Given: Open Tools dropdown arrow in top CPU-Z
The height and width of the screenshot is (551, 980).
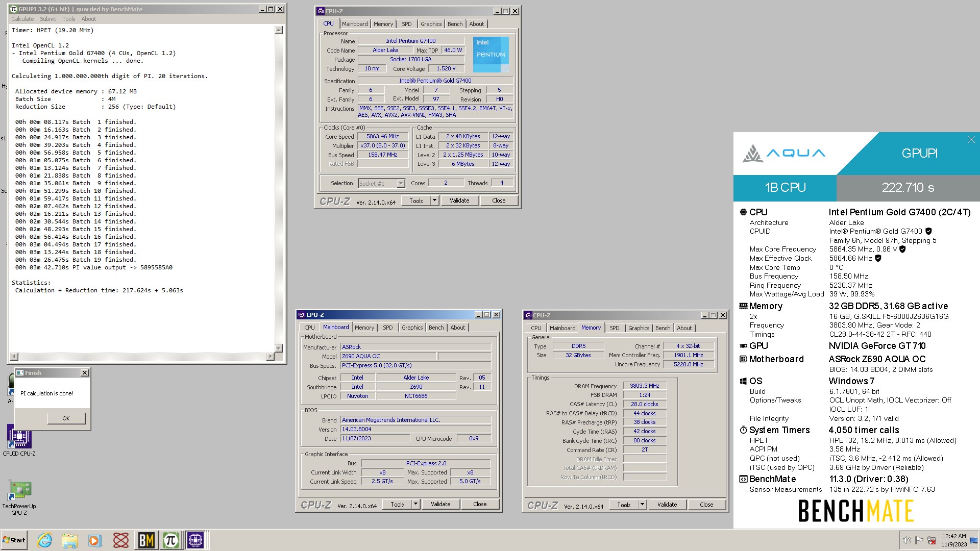Looking at the screenshot, I should pos(434,201).
